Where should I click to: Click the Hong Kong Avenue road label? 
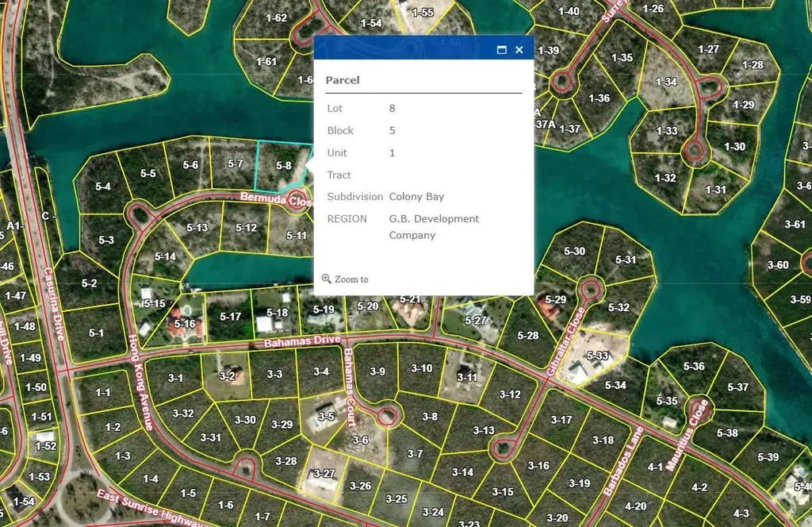[141, 383]
